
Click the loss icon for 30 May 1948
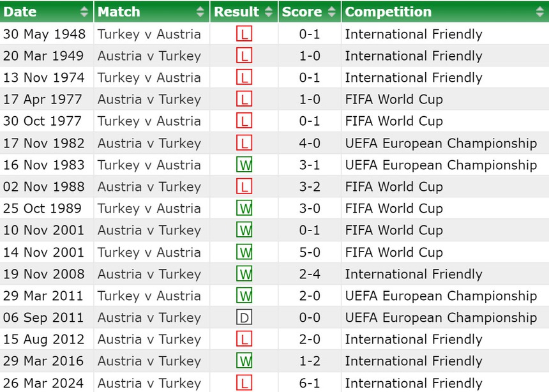tap(244, 34)
